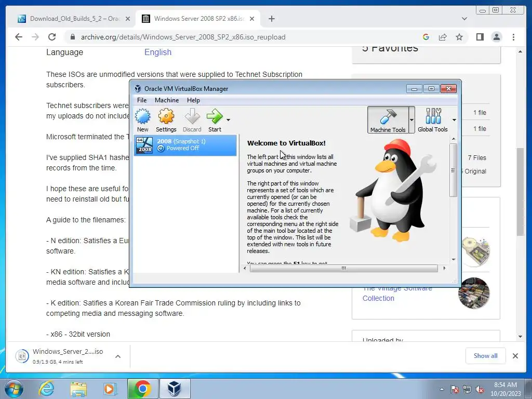532x399 pixels.
Task: Click the muted volume tray icon
Action: pyautogui.click(x=480, y=389)
